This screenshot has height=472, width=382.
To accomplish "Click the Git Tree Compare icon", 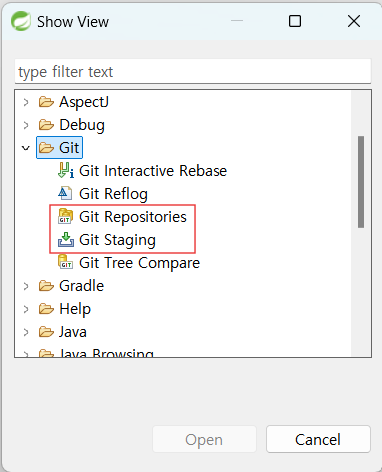I will tap(65, 262).
